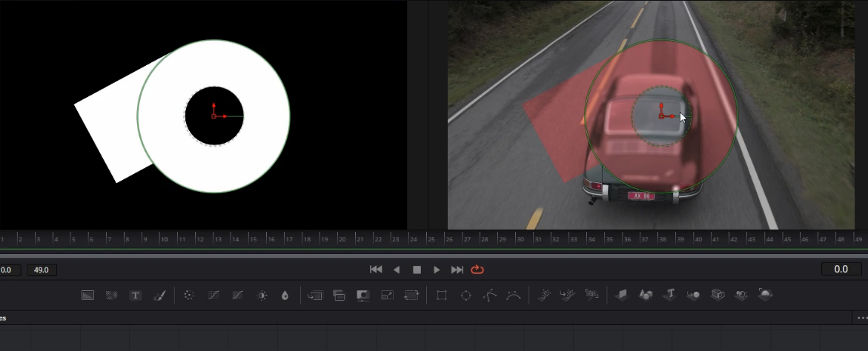Add a Text+ node from toolbar
The image size is (868, 351).
coord(136,295)
